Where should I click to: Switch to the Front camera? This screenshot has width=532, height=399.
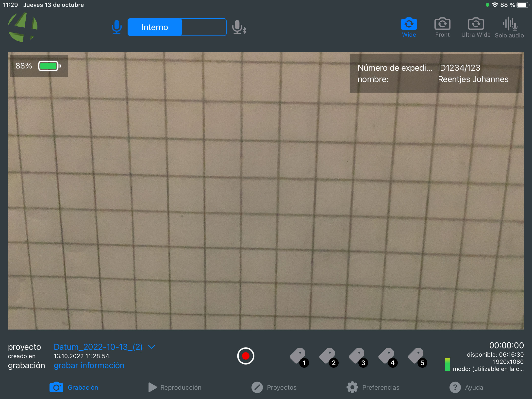click(x=442, y=27)
